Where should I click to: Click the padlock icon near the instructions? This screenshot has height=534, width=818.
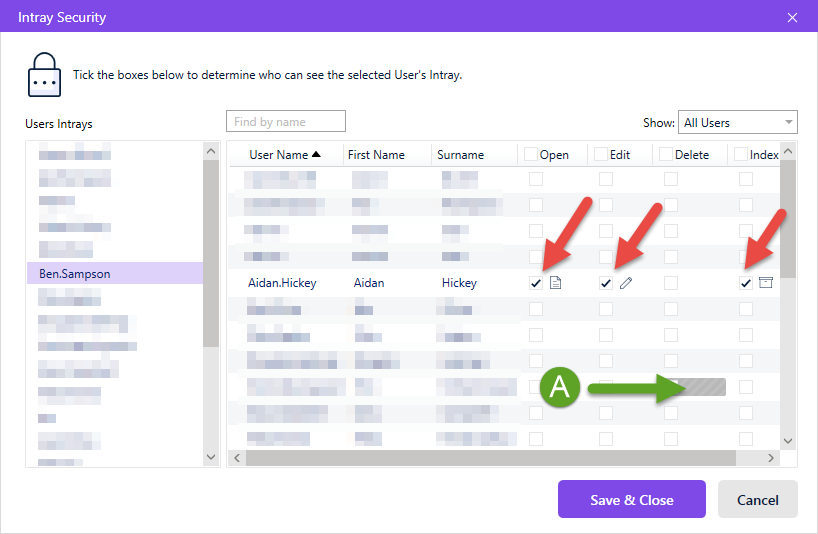44,75
